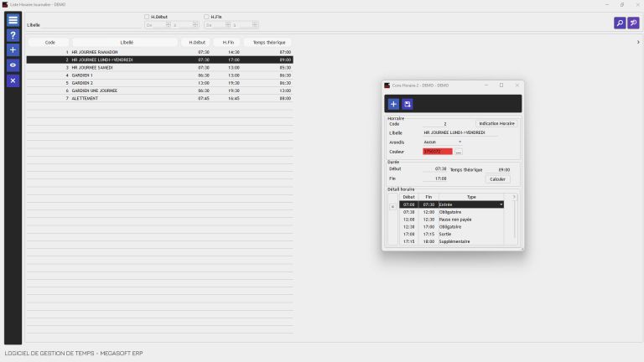Click the Type column header in Détail horaire
Screen dimensions: 644x362
point(471,197)
